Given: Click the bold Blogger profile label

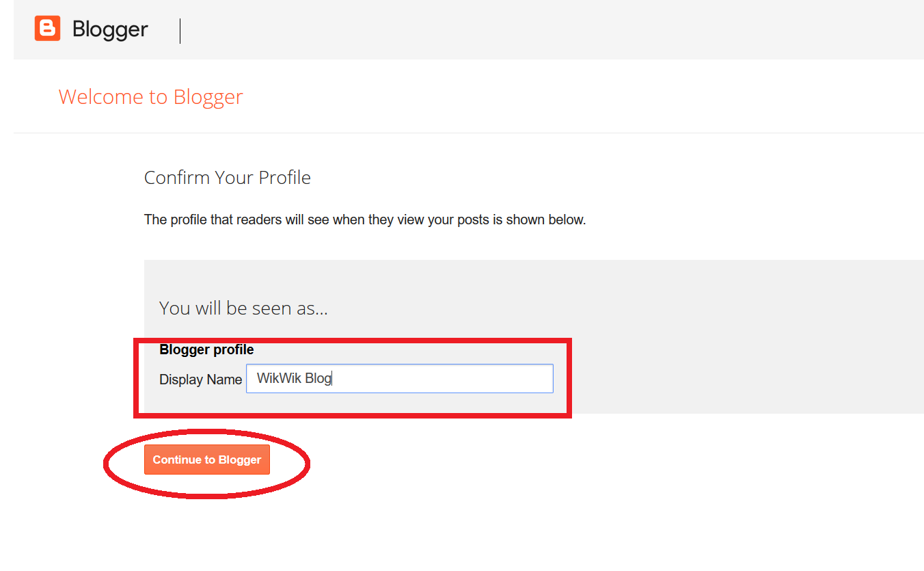Looking at the screenshot, I should [206, 349].
